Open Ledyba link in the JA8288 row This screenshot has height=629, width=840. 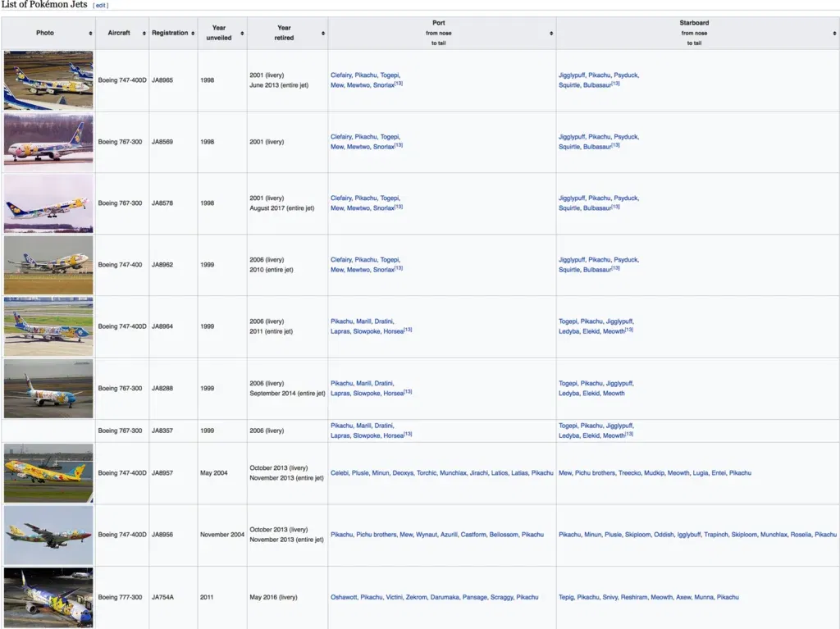[x=569, y=394]
